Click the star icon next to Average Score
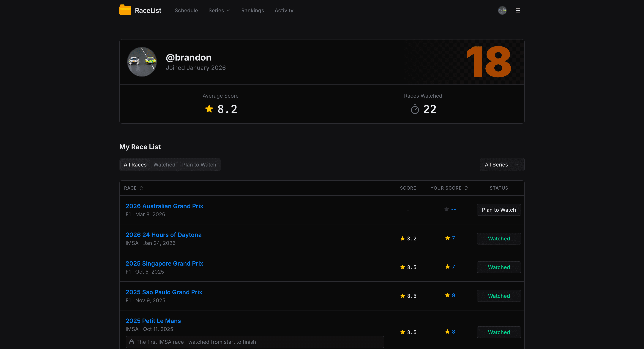This screenshot has height=349, width=644. 209,109
